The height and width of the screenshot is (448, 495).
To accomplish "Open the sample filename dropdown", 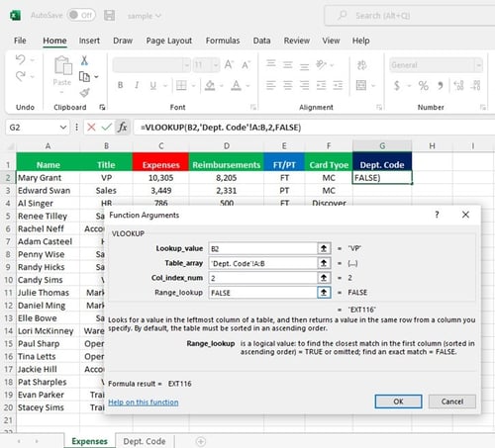I will (x=145, y=16).
